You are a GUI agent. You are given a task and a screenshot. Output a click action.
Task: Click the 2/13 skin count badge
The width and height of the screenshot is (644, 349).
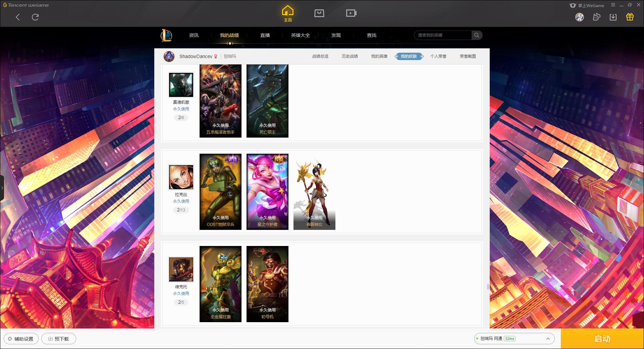coord(181,210)
